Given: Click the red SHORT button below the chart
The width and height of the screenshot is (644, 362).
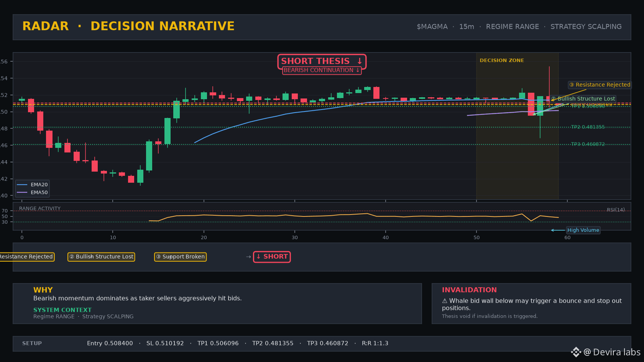Looking at the screenshot, I should (272, 257).
